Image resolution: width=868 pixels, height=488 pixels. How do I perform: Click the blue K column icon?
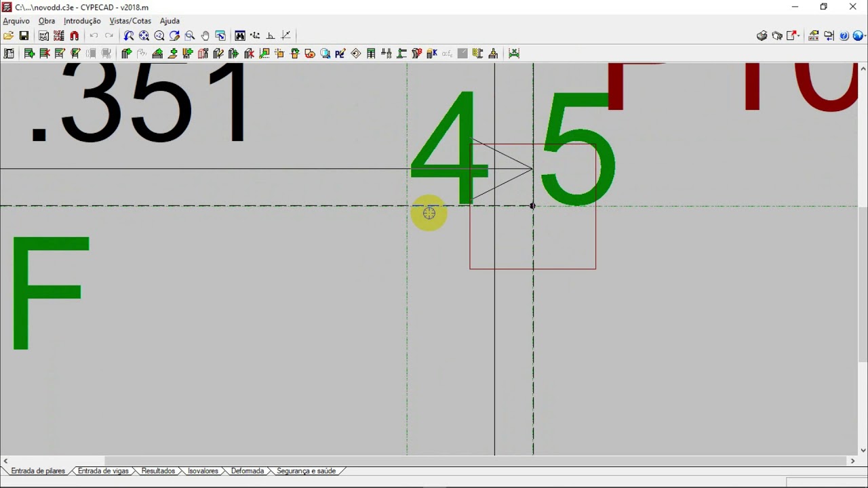click(432, 54)
